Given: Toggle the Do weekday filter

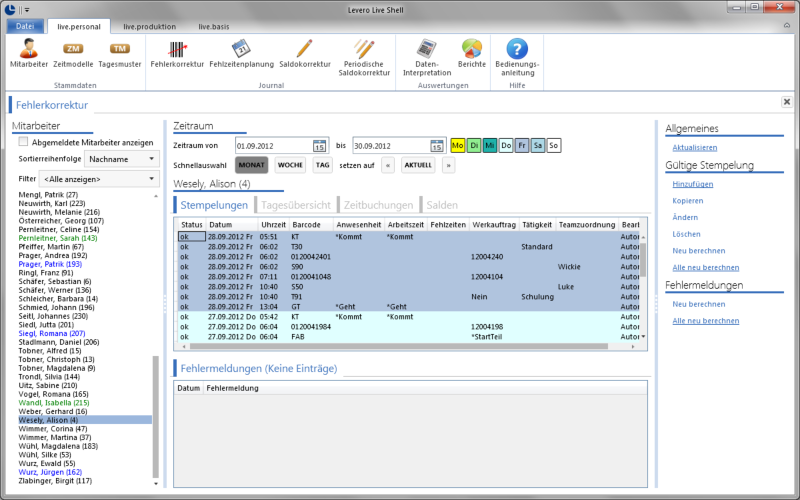Looking at the screenshot, I should point(506,145).
